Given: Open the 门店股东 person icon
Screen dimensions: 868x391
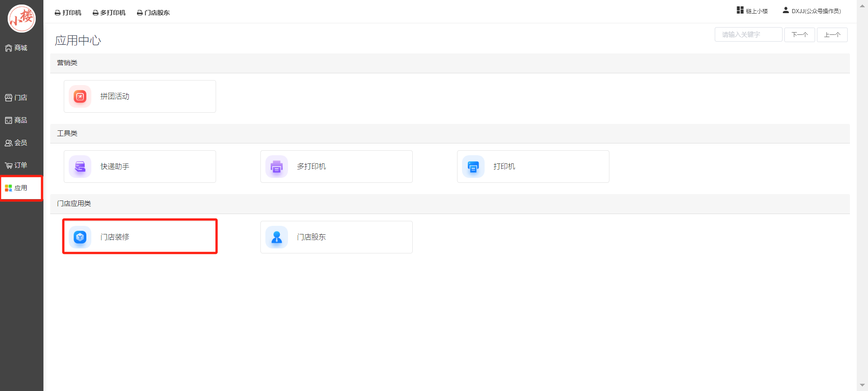Looking at the screenshot, I should [x=277, y=237].
